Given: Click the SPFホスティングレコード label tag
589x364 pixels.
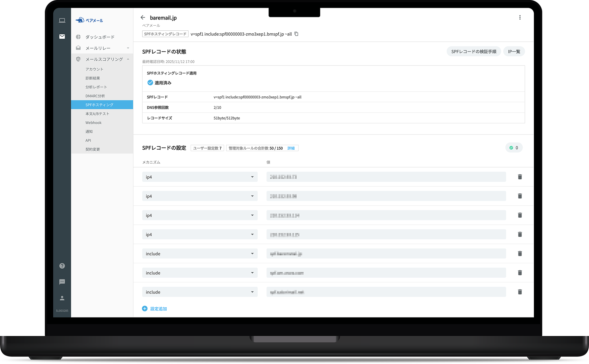Looking at the screenshot, I should (x=165, y=34).
